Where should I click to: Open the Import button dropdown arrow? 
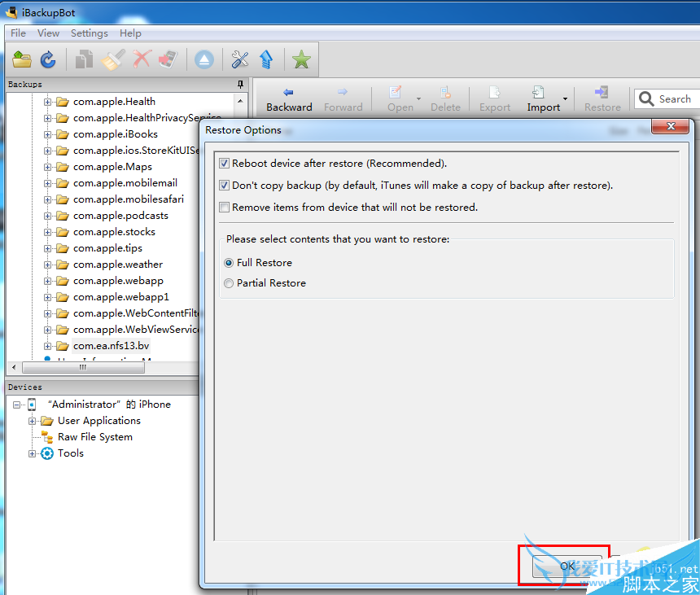[565, 98]
